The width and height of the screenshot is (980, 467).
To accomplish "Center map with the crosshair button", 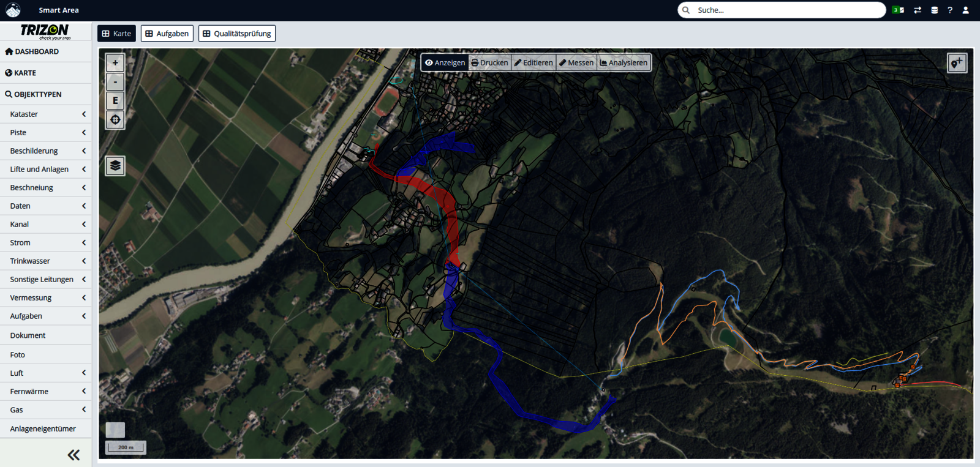I will coord(115,119).
